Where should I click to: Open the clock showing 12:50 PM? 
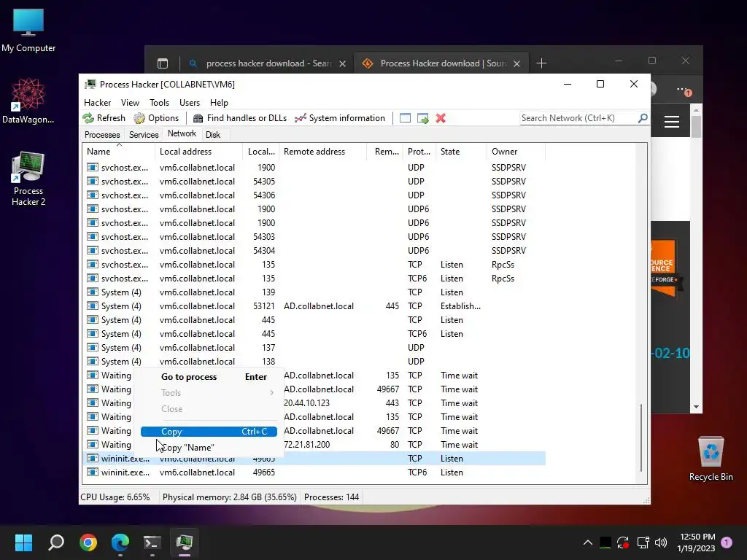coord(697,542)
